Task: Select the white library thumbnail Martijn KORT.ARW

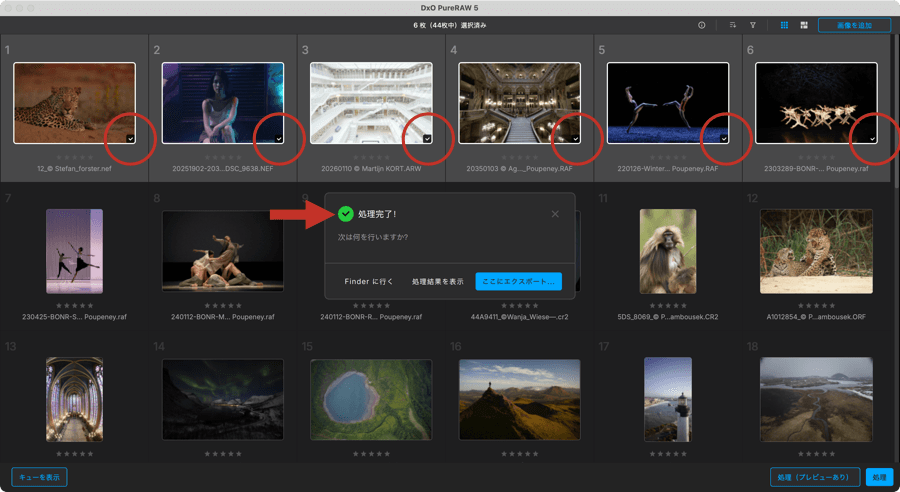Action: click(371, 103)
